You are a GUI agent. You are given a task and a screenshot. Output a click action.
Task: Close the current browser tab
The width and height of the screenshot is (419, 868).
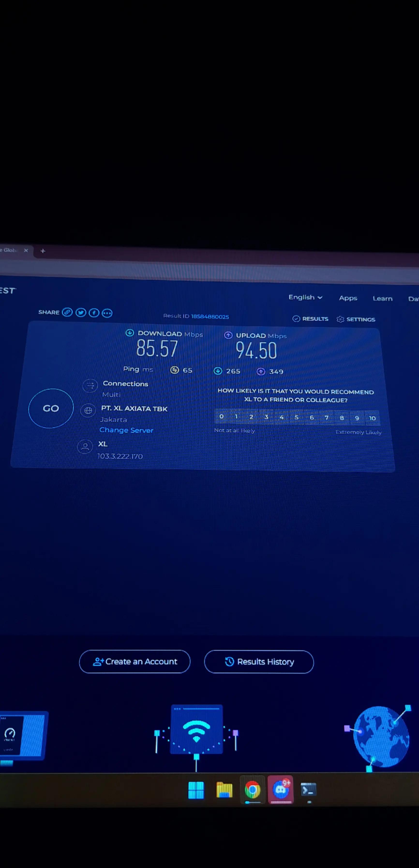pyautogui.click(x=26, y=250)
